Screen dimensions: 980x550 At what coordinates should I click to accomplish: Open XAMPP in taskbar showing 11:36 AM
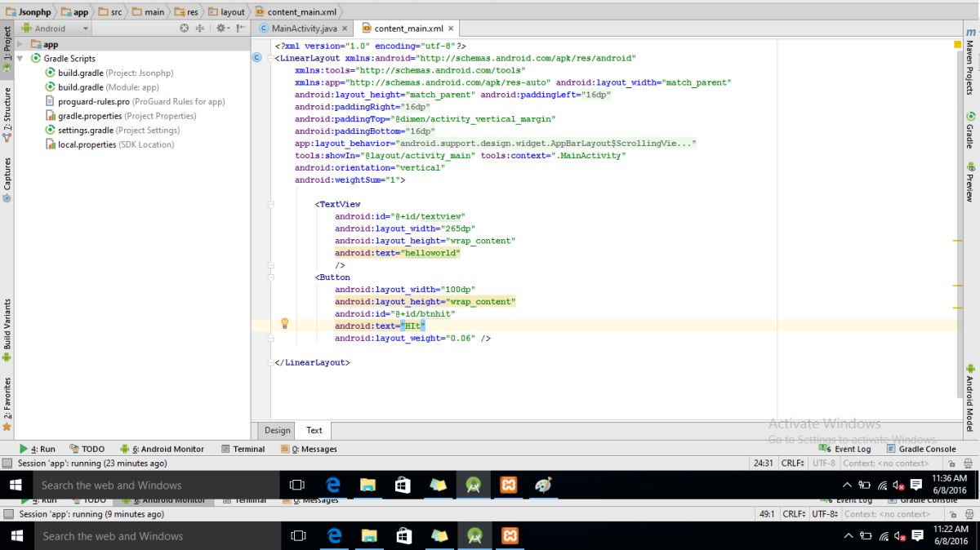[x=509, y=485]
